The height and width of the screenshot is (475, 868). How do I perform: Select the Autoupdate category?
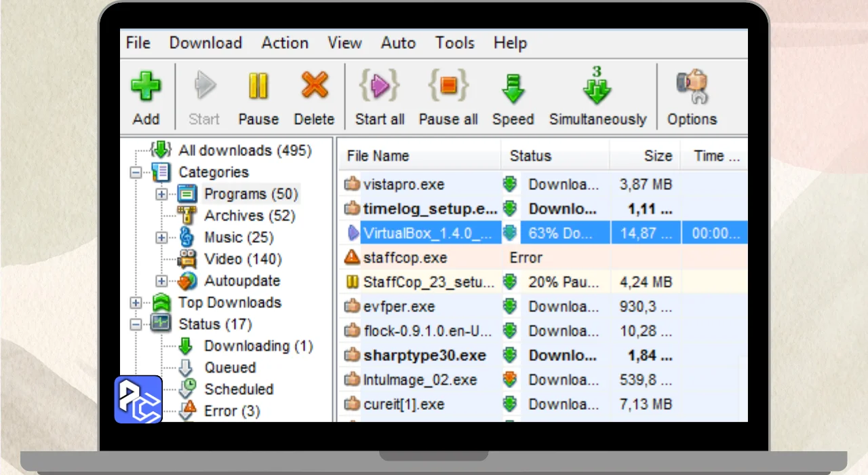[242, 280]
